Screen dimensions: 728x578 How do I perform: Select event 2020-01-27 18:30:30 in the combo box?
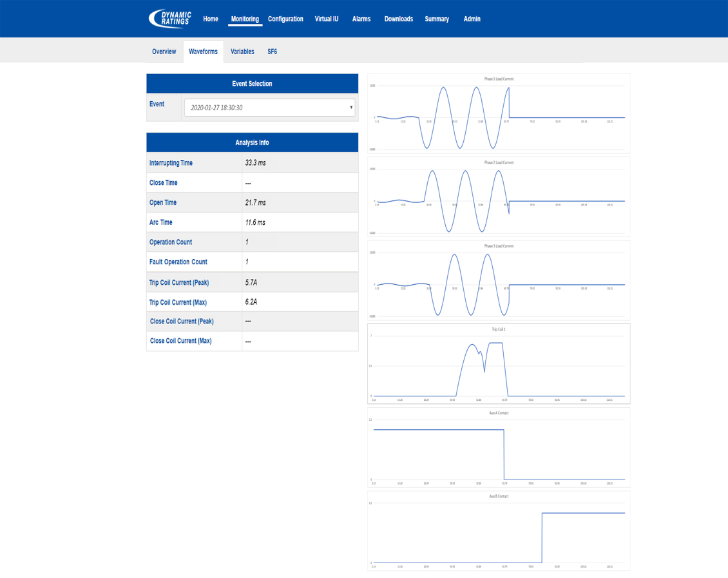pyautogui.click(x=269, y=107)
